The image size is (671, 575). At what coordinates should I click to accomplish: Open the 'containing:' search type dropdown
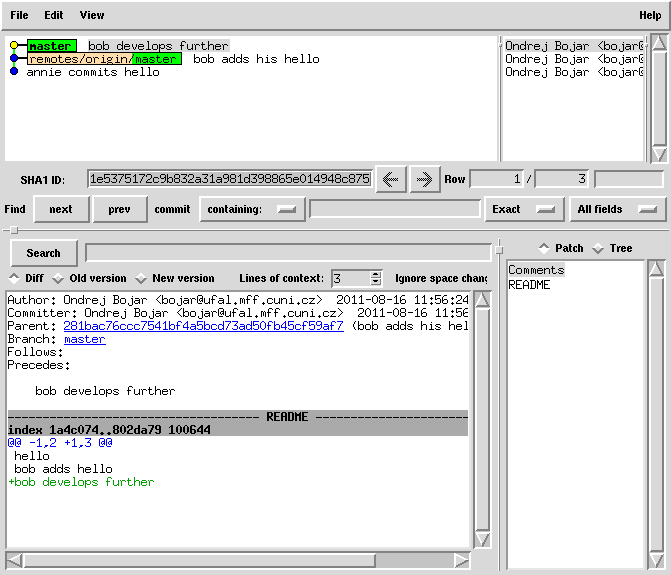pos(252,209)
